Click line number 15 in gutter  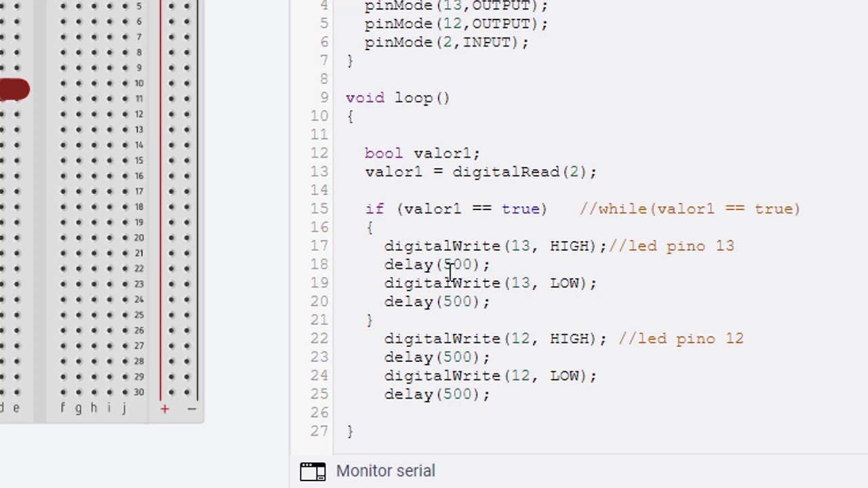(x=319, y=209)
